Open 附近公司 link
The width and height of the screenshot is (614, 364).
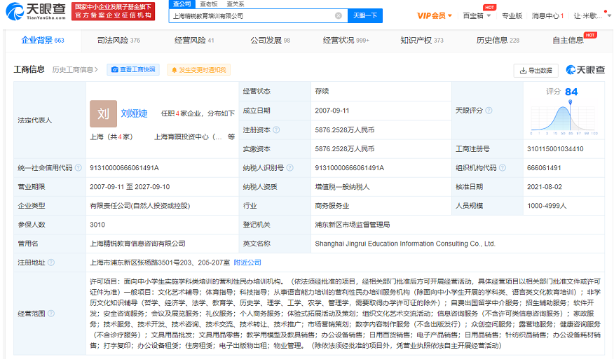point(247,262)
